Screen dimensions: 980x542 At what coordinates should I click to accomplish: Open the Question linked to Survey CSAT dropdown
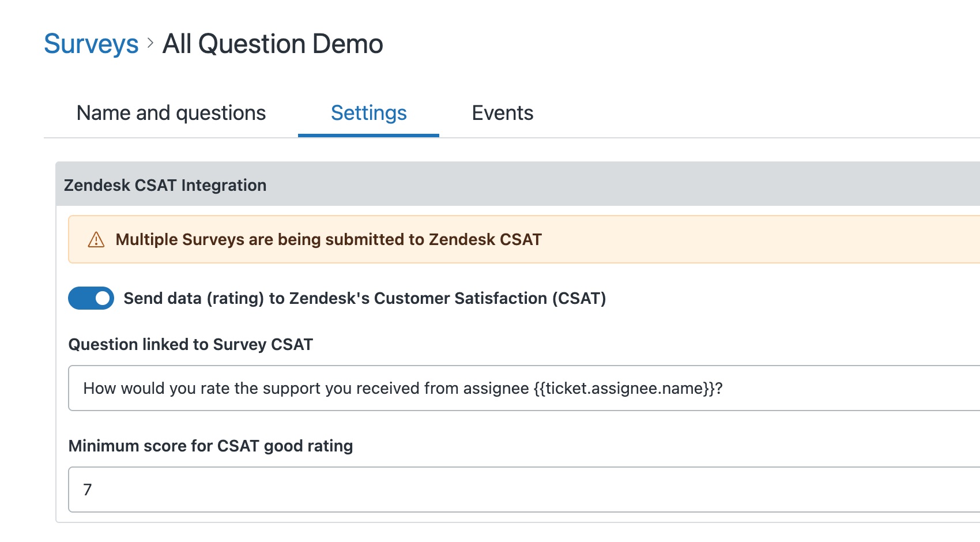[x=524, y=388]
